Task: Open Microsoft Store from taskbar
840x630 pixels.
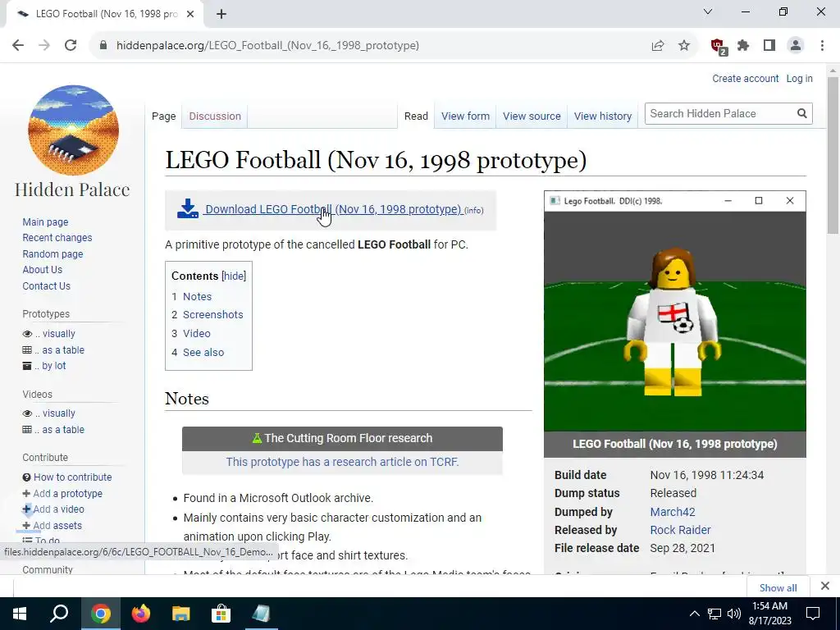Action: point(221,614)
